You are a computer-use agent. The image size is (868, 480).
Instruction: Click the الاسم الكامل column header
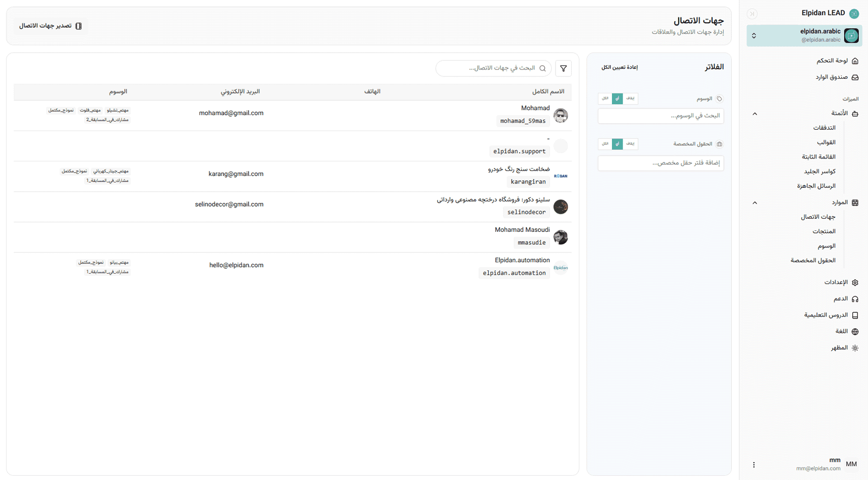click(x=548, y=92)
